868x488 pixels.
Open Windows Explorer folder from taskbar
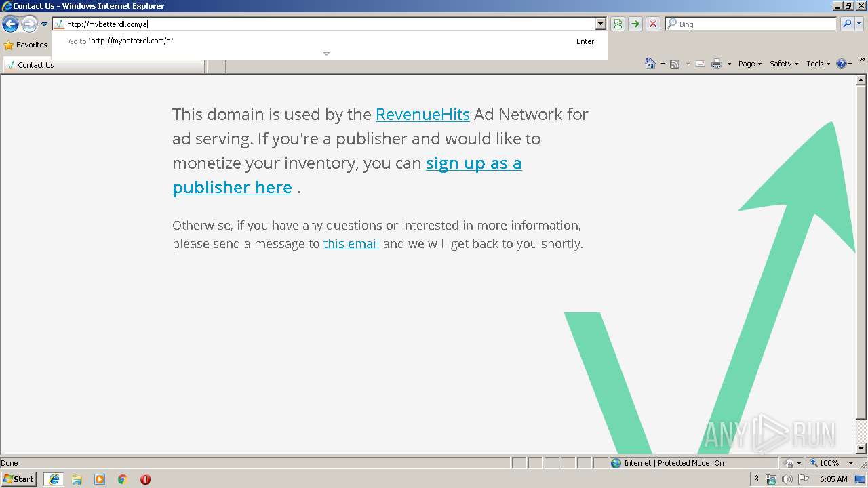click(x=77, y=479)
